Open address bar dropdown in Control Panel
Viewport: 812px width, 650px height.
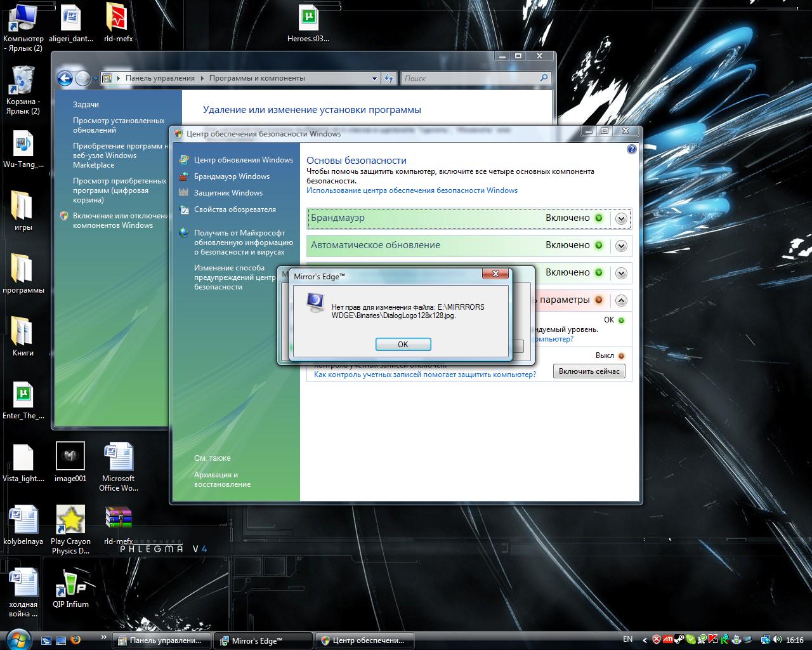(x=375, y=79)
